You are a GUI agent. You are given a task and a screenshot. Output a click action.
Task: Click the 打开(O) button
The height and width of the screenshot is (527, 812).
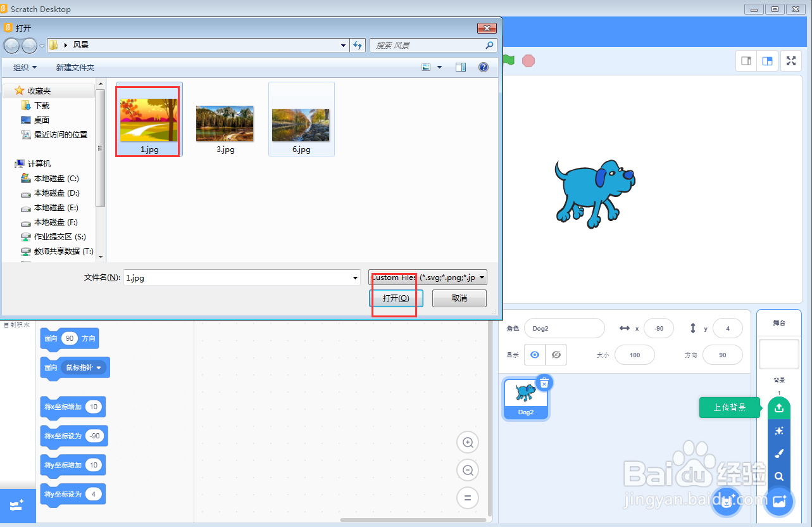click(396, 298)
